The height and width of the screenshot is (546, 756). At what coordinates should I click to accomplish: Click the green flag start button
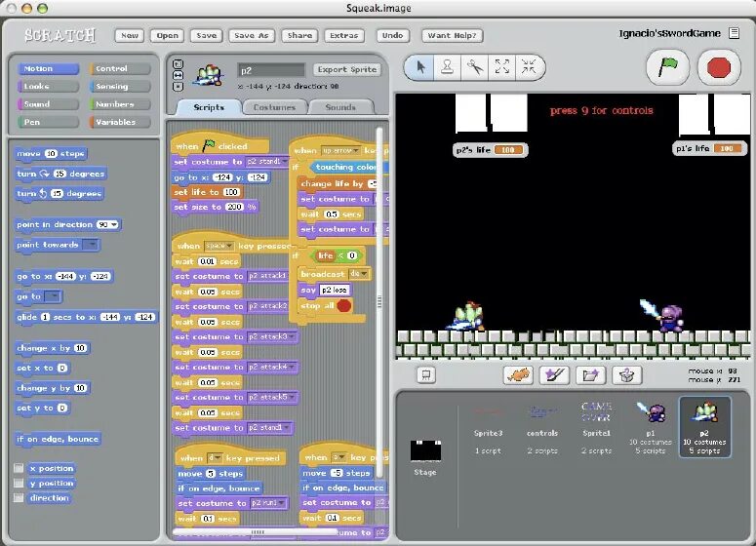click(667, 67)
